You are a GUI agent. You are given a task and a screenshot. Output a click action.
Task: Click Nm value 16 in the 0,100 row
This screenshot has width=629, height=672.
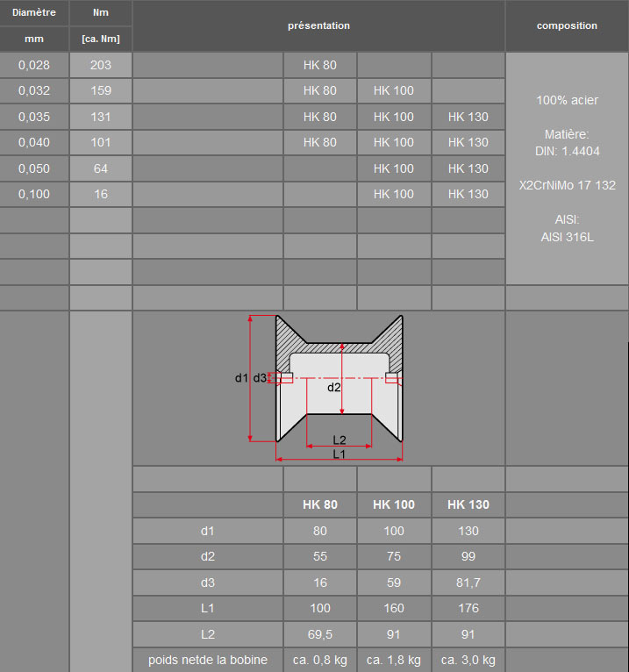pos(101,194)
